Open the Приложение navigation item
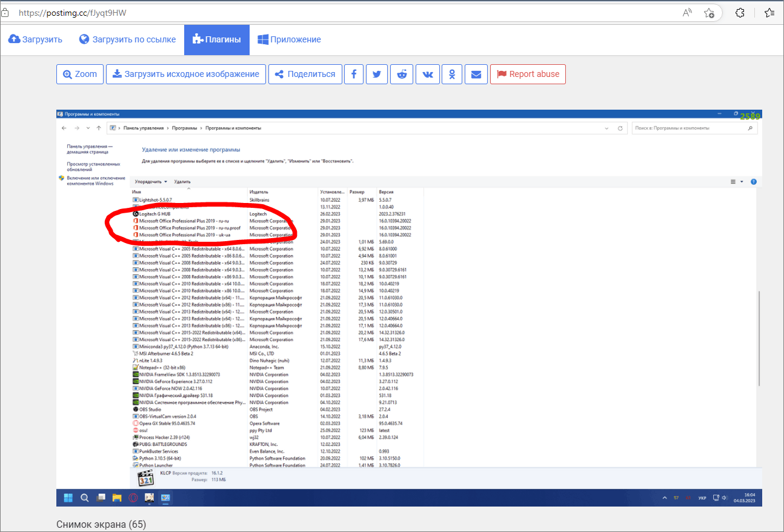The height and width of the screenshot is (532, 784). 290,39
